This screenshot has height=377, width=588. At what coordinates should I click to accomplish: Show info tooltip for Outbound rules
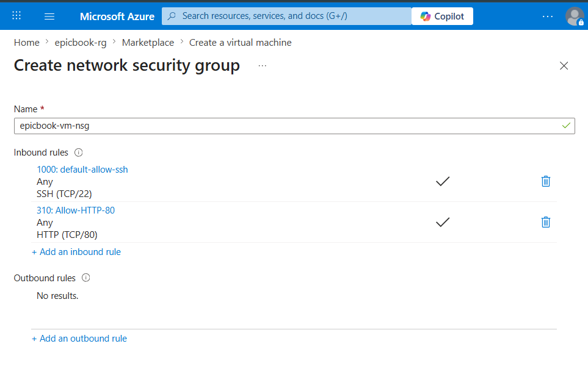(x=86, y=278)
